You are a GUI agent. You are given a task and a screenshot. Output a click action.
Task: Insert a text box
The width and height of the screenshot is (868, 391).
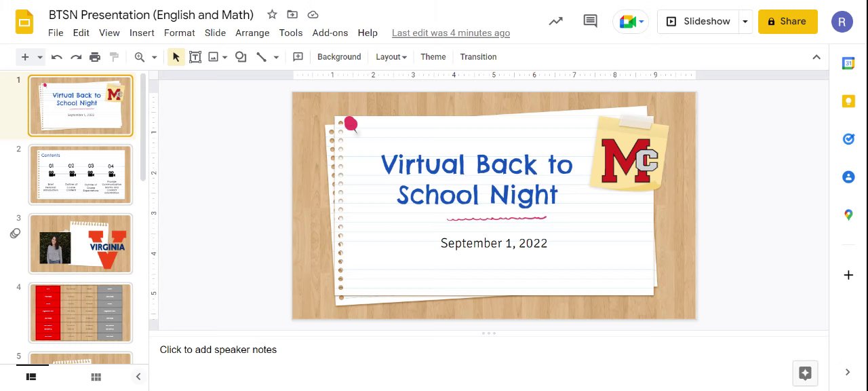coord(195,57)
